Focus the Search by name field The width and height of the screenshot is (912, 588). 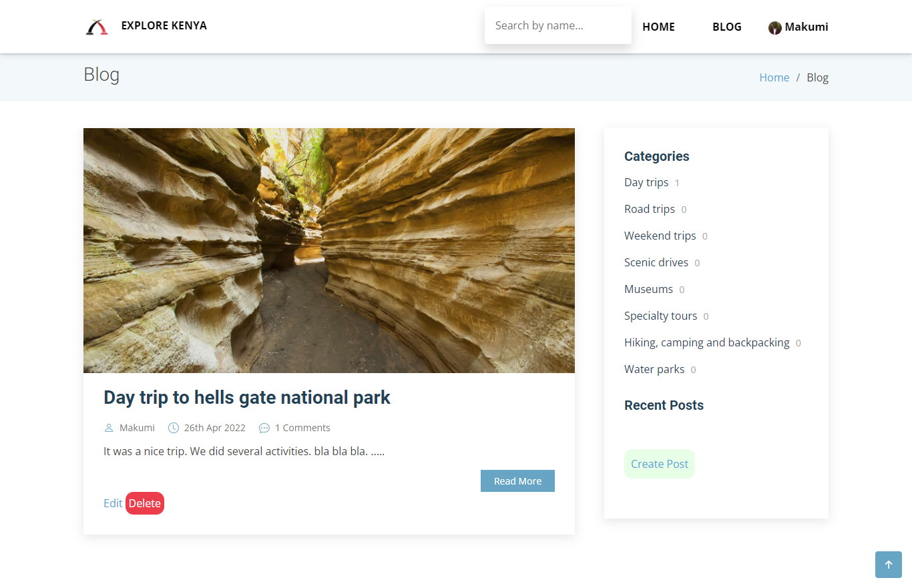(x=558, y=26)
